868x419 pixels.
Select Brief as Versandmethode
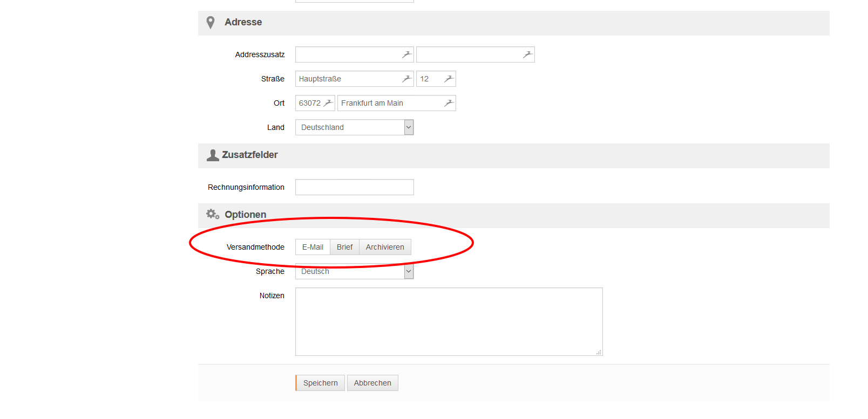344,247
